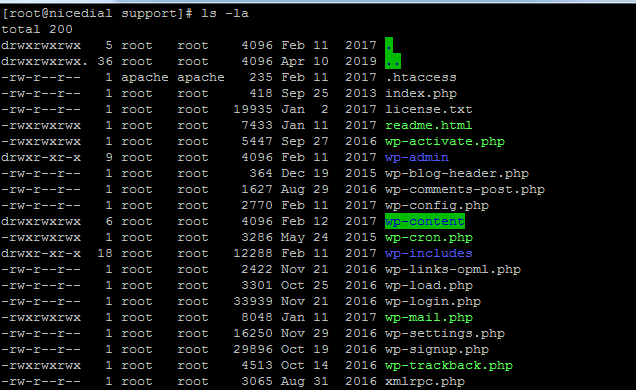The width and height of the screenshot is (636, 390).
Task: Select the 'wp-mail.php' file name
Action: [x=429, y=317]
